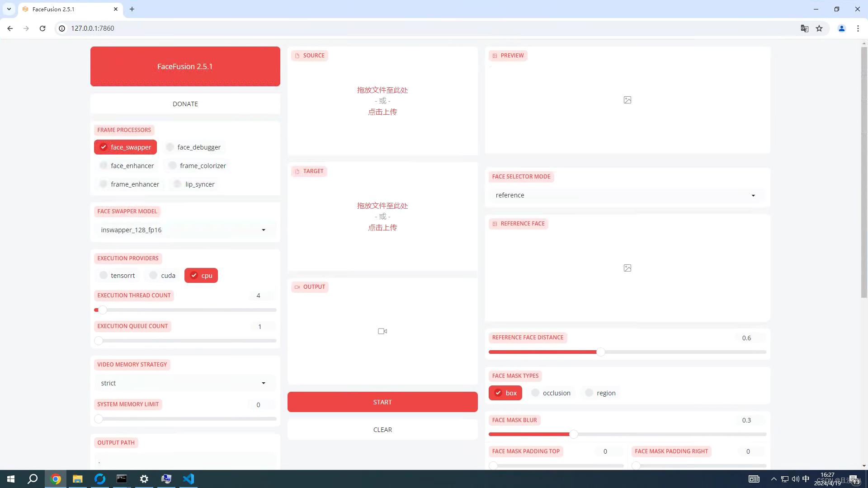Reload the FaceFusion page
868x488 pixels.
(42, 28)
